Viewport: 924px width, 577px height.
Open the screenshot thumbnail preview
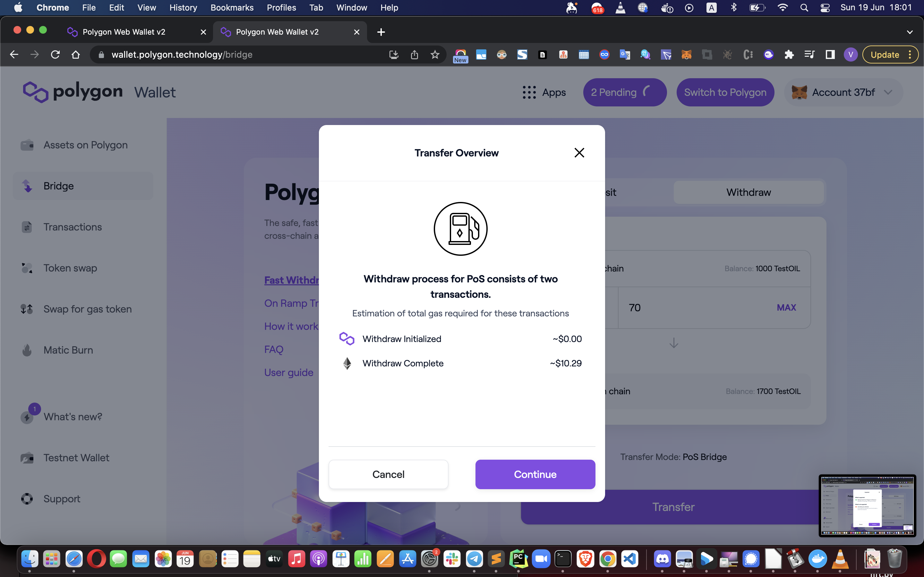[x=867, y=505]
